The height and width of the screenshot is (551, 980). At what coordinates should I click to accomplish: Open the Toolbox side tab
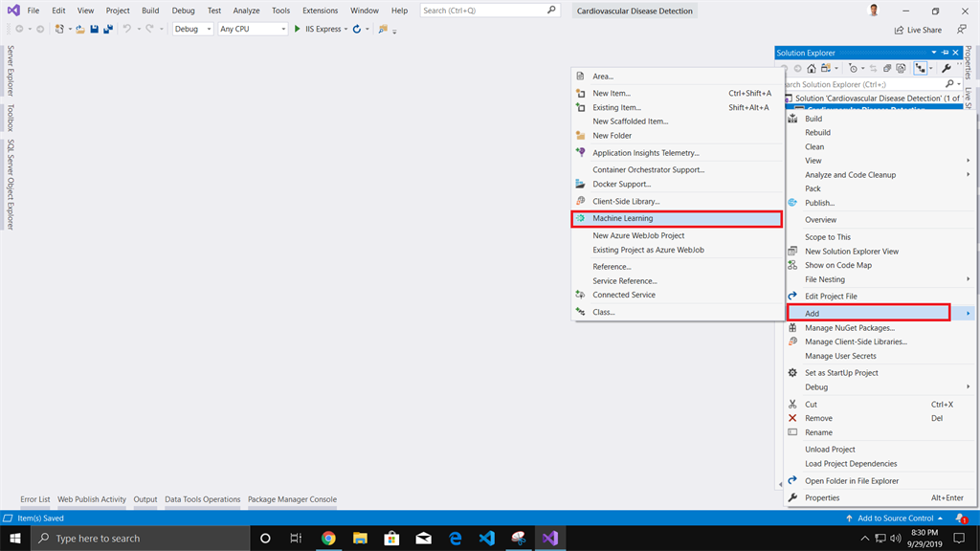point(11,118)
